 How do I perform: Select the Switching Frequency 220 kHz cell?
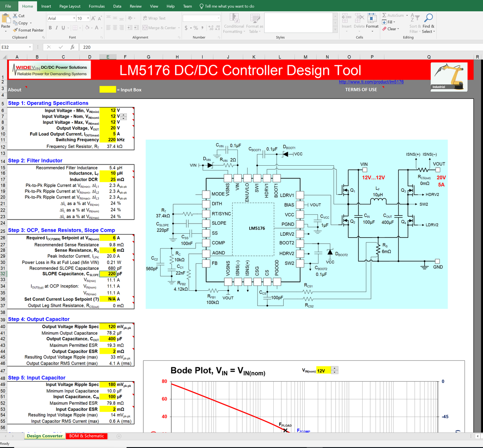(108, 140)
